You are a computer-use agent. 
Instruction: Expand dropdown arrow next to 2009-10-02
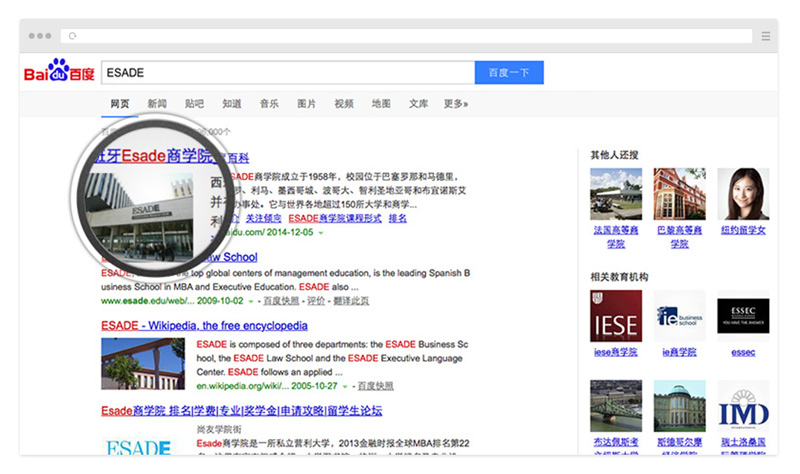[x=251, y=301]
